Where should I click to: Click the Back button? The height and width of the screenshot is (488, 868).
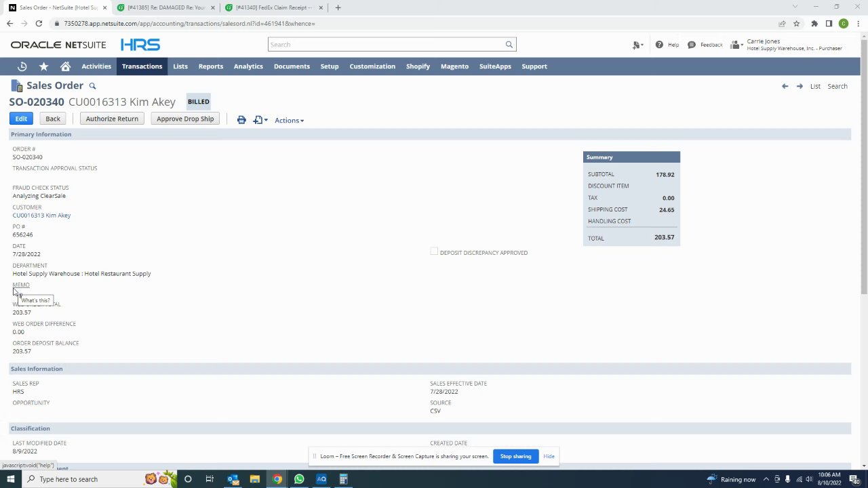pos(53,119)
